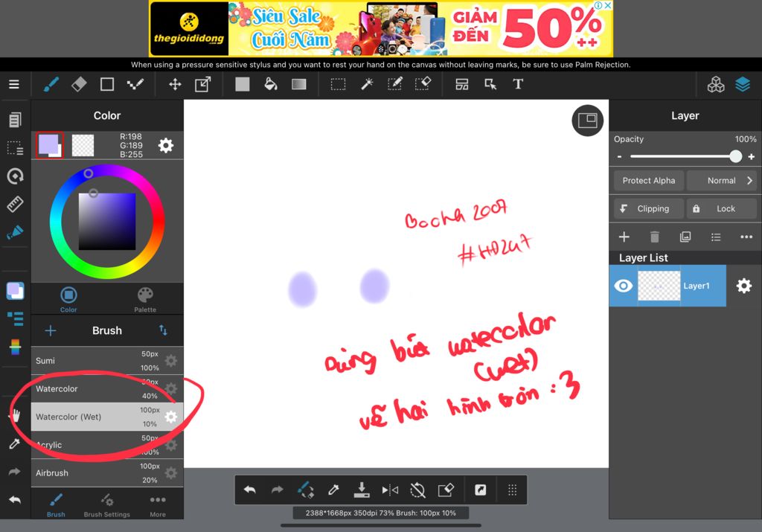This screenshot has height=532, width=762.
Task: Select the Move tool
Action: pos(175,84)
